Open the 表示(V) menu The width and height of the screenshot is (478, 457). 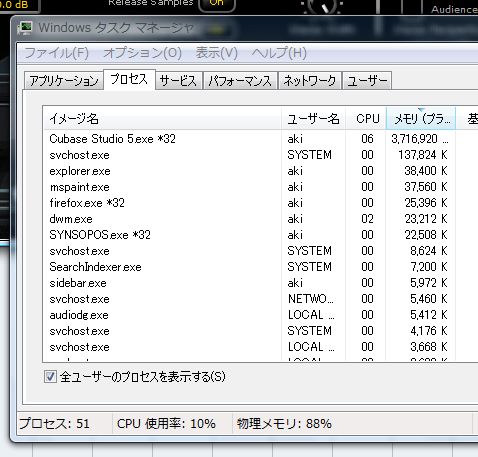217,53
